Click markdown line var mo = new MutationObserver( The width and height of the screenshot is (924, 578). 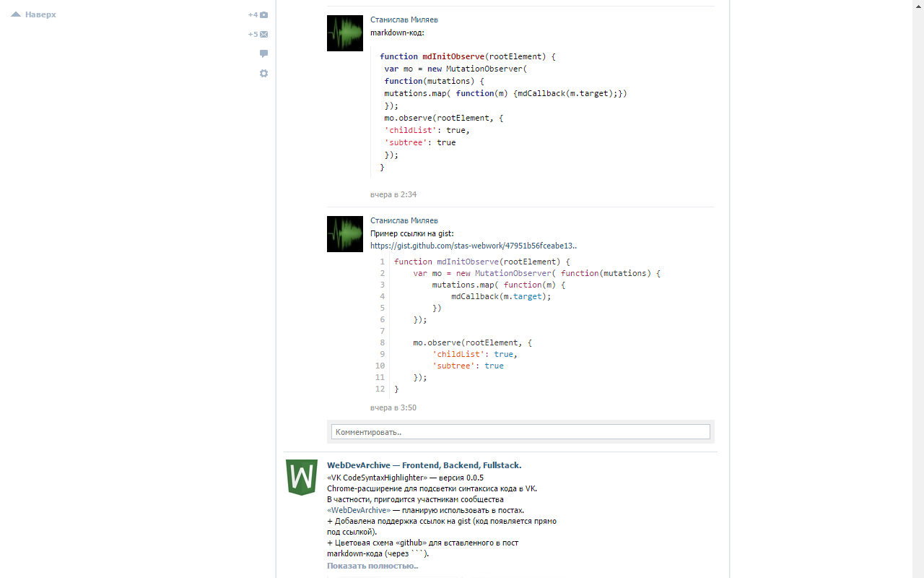click(456, 69)
